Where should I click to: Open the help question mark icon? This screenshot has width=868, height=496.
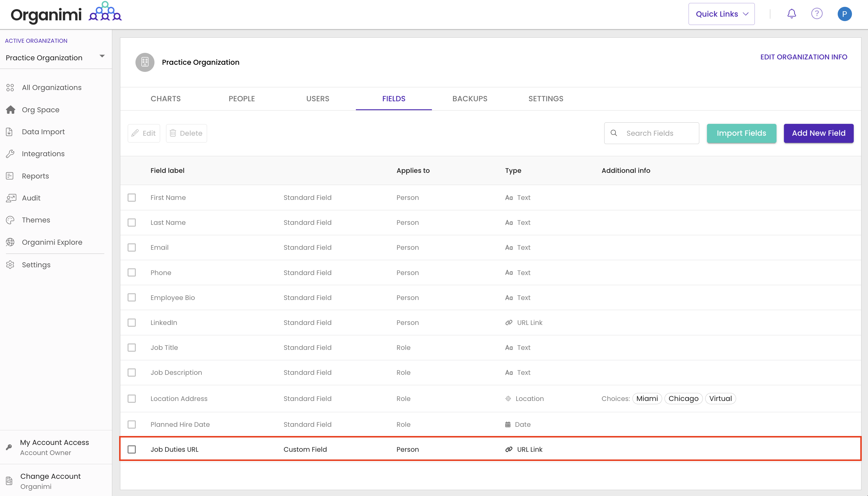[x=817, y=14]
